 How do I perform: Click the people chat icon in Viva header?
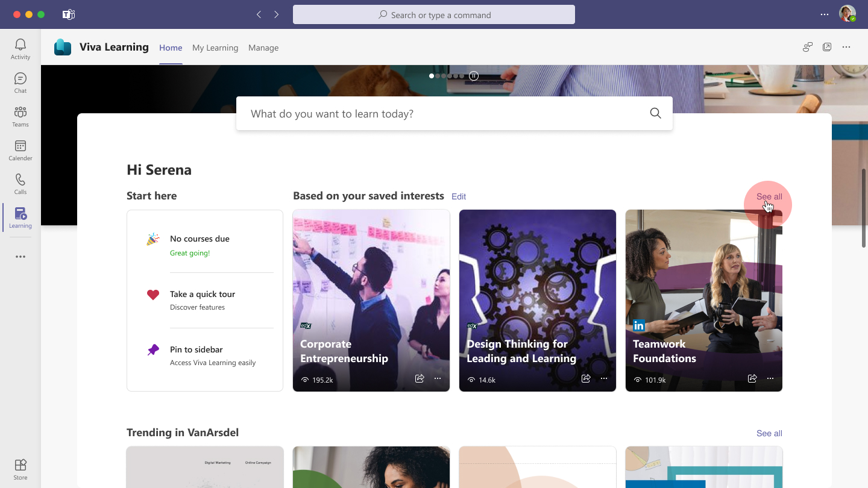(808, 47)
